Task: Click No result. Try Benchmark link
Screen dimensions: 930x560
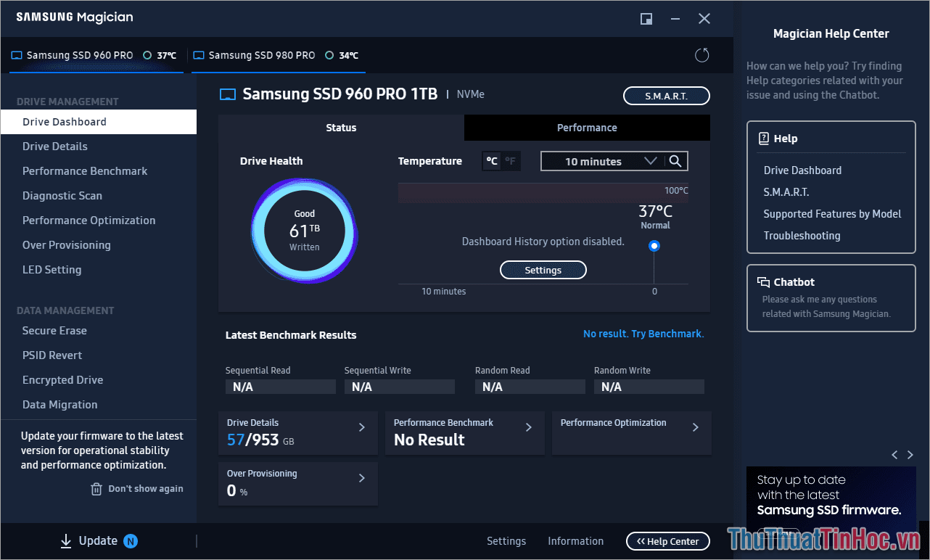Action: pos(643,334)
